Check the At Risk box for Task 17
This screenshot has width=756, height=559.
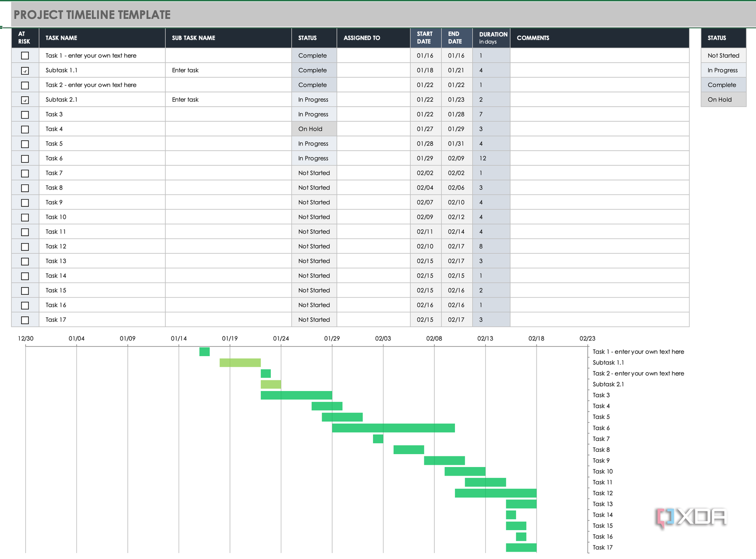25,320
